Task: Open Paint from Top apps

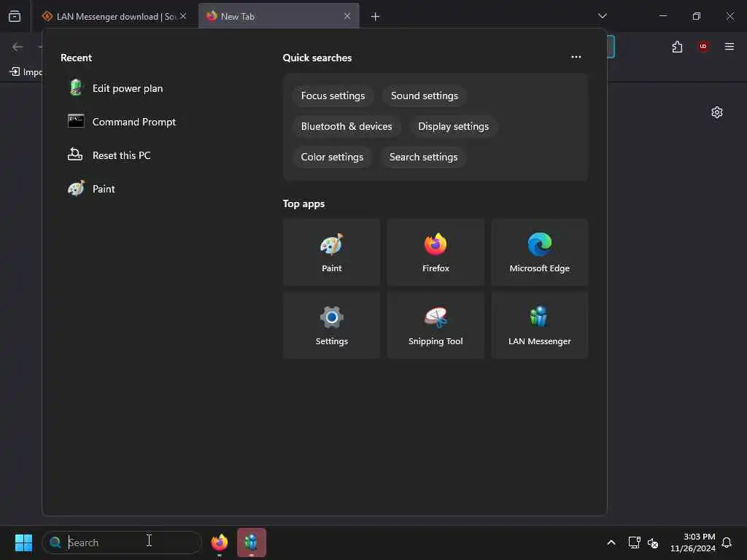Action: (x=332, y=252)
